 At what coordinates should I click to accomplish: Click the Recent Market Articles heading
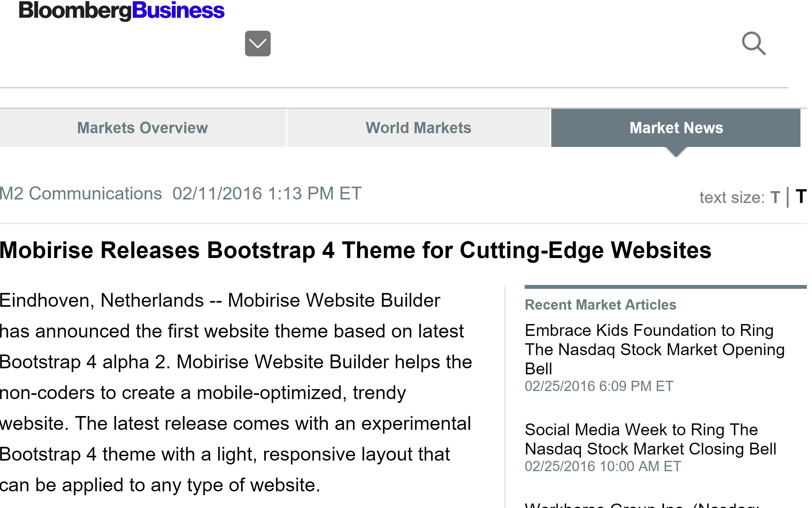601,305
